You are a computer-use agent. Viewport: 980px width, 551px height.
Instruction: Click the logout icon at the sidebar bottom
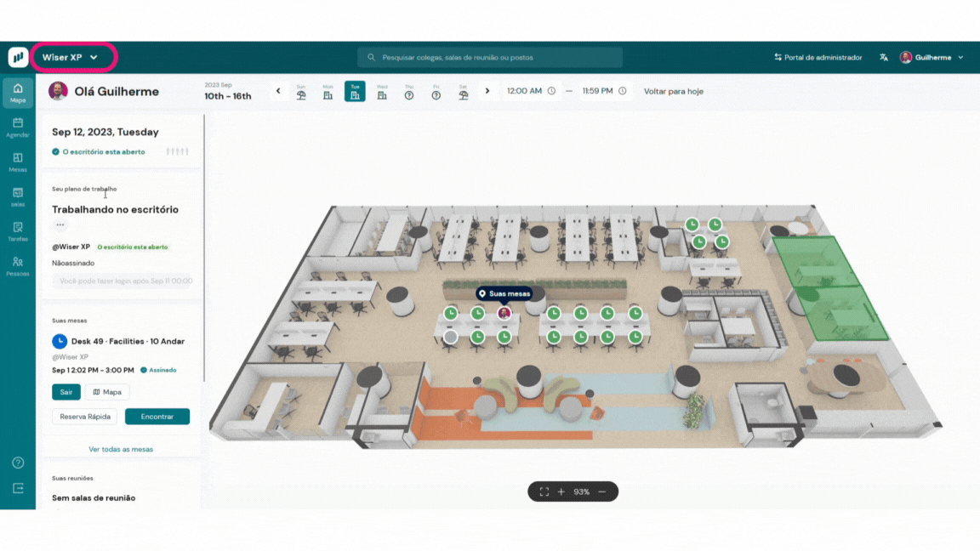[18, 489]
